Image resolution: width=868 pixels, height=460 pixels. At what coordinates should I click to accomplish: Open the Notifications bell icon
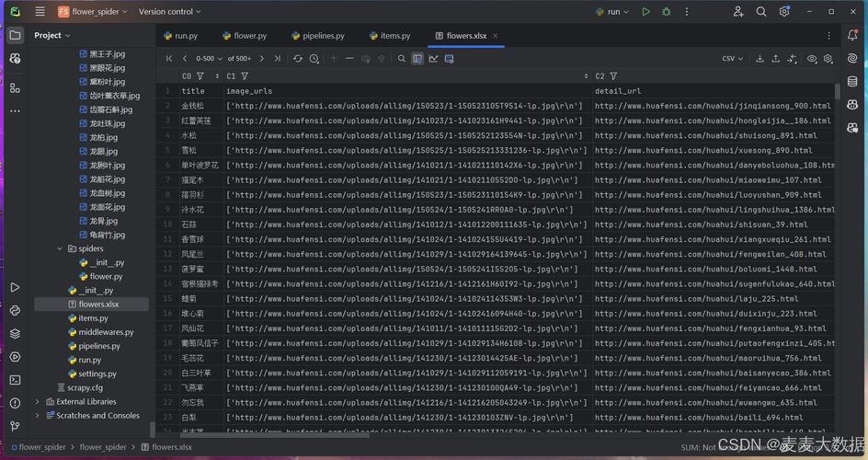852,36
